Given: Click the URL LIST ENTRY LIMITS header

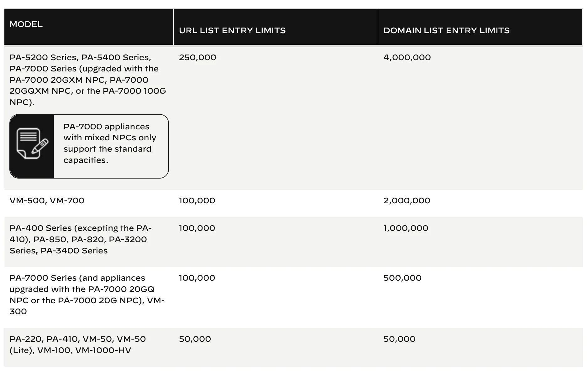Looking at the screenshot, I should click(x=232, y=30).
